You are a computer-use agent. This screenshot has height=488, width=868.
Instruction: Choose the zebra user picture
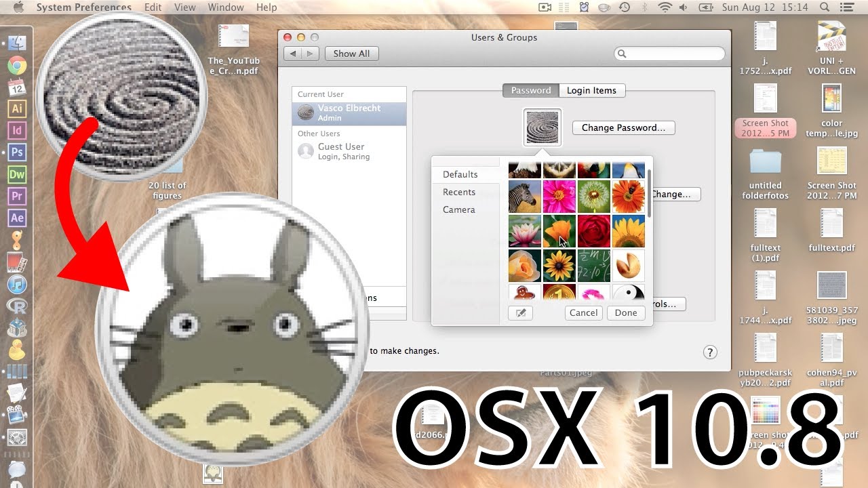tap(525, 197)
